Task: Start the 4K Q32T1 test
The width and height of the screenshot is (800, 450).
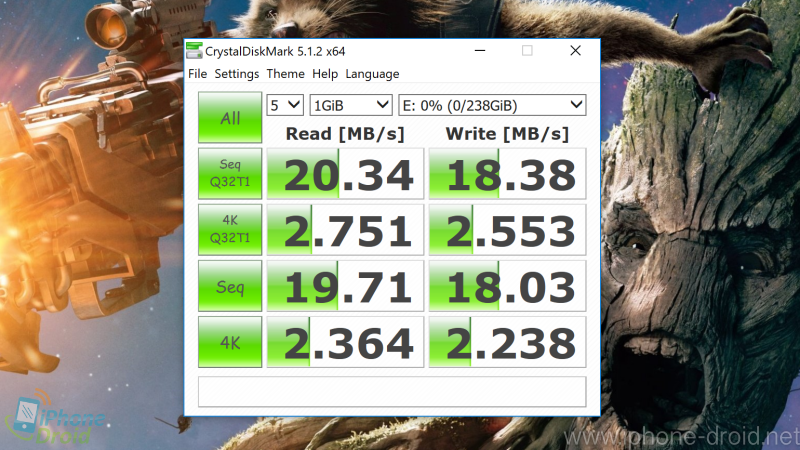Action: 230,230
